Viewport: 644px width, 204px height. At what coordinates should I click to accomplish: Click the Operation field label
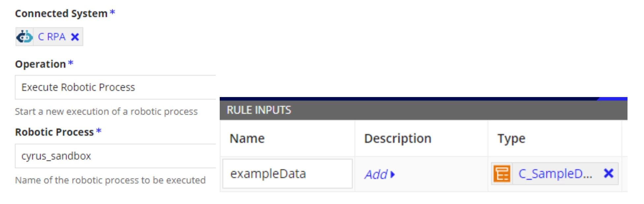pos(41,64)
